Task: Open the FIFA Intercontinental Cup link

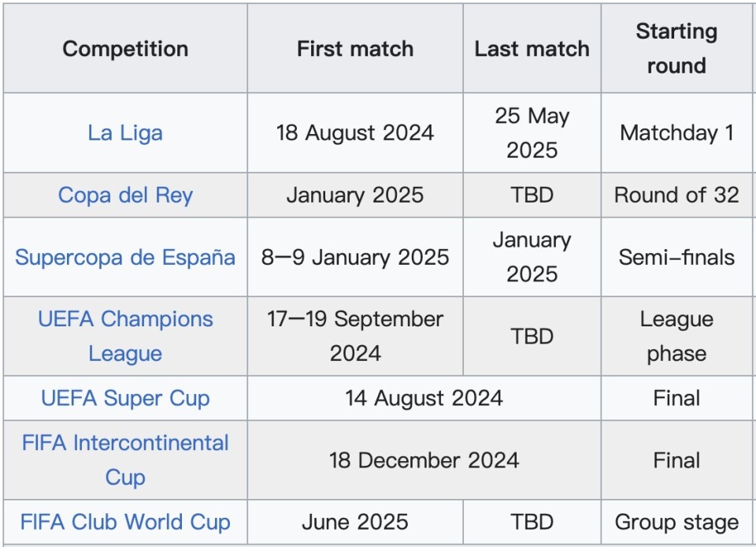Action: (x=125, y=460)
